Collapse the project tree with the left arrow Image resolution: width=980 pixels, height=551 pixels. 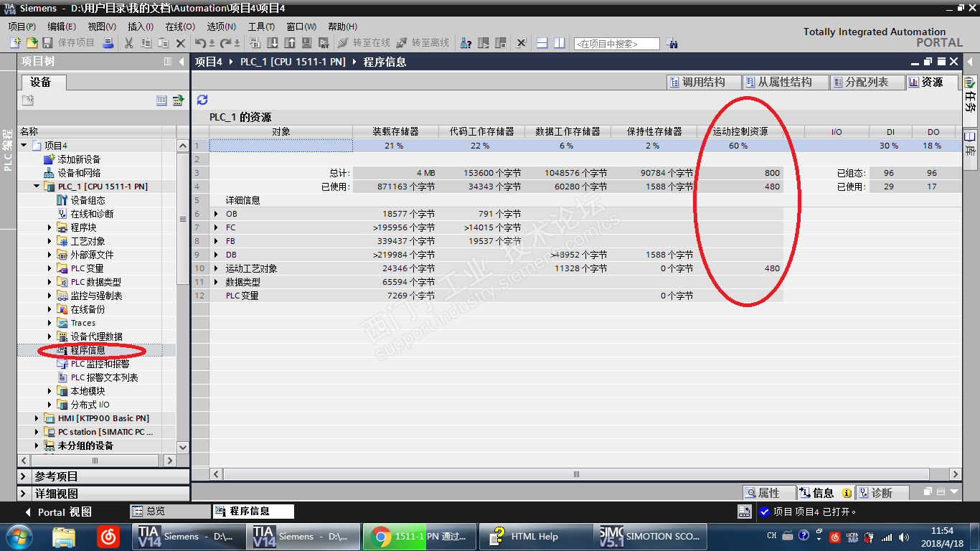182,62
